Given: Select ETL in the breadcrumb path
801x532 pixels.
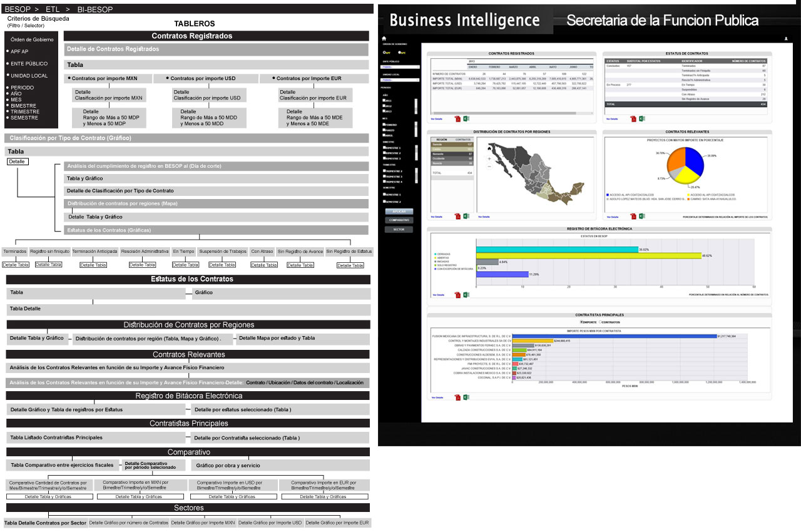Looking at the screenshot, I should 53,9.
